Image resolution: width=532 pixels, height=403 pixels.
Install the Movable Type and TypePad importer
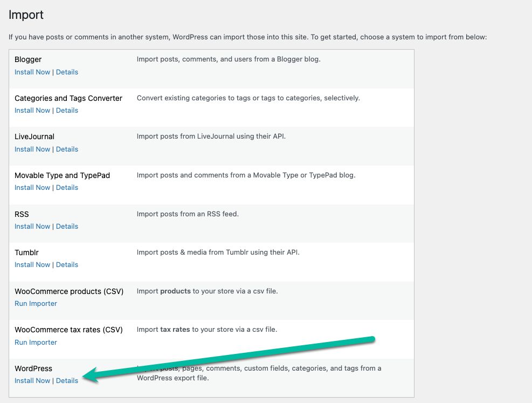coord(32,187)
